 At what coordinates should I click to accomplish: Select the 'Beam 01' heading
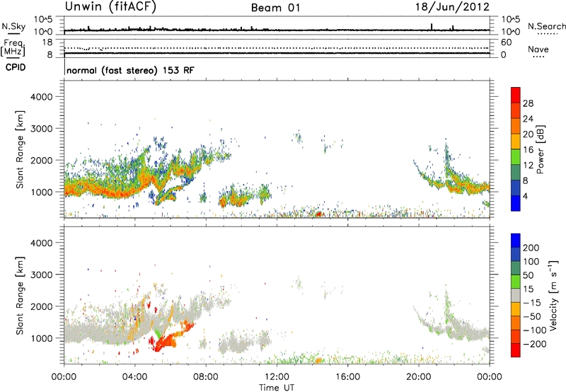coord(276,8)
